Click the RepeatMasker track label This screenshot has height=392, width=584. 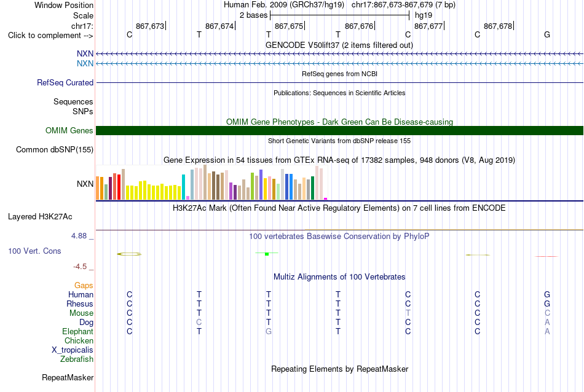tap(68, 377)
